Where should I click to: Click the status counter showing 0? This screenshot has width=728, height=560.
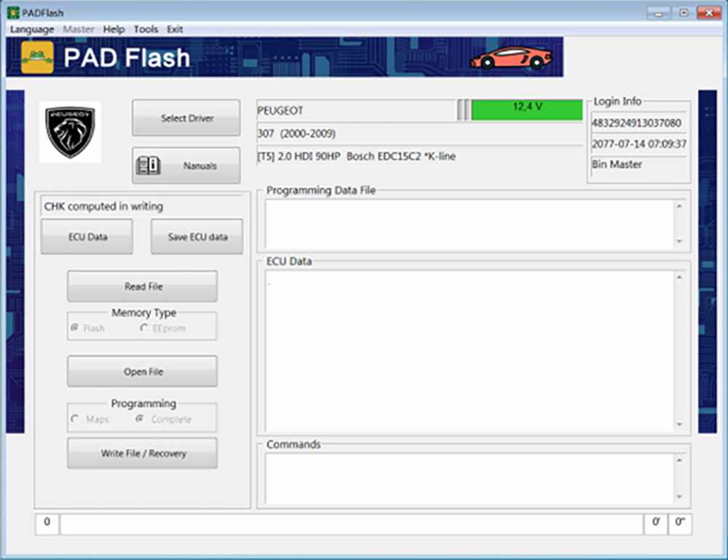click(x=47, y=524)
